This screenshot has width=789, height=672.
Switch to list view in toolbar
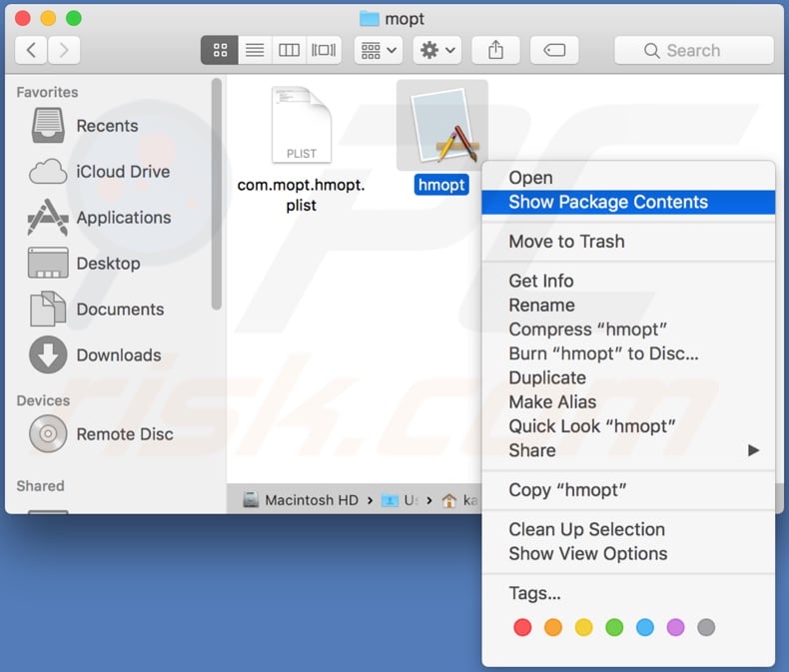pyautogui.click(x=255, y=50)
